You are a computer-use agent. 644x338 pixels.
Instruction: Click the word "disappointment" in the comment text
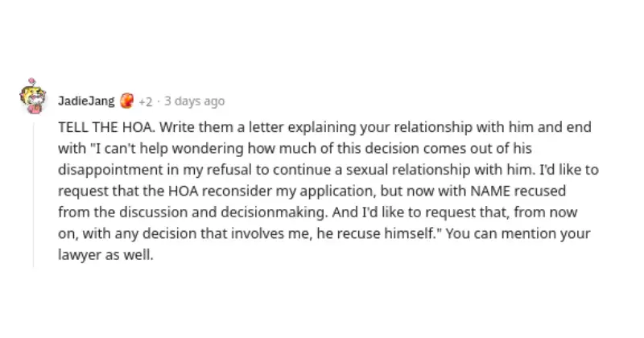click(x=101, y=169)
